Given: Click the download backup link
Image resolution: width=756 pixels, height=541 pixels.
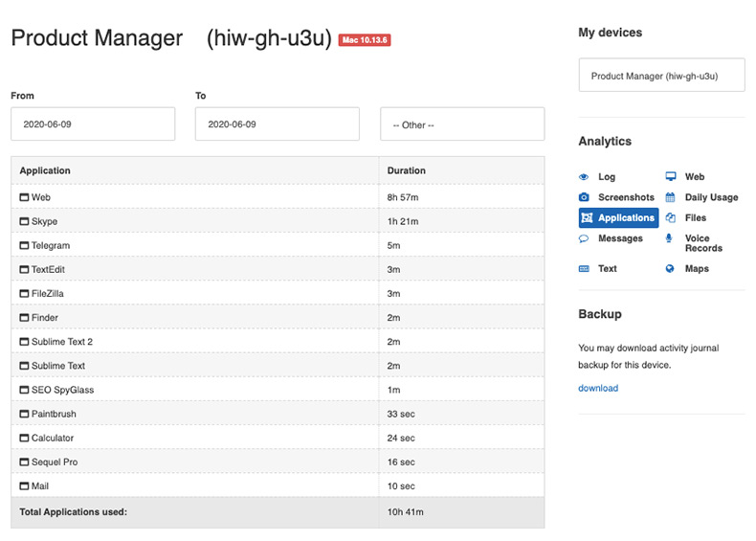Looking at the screenshot, I should (x=598, y=388).
